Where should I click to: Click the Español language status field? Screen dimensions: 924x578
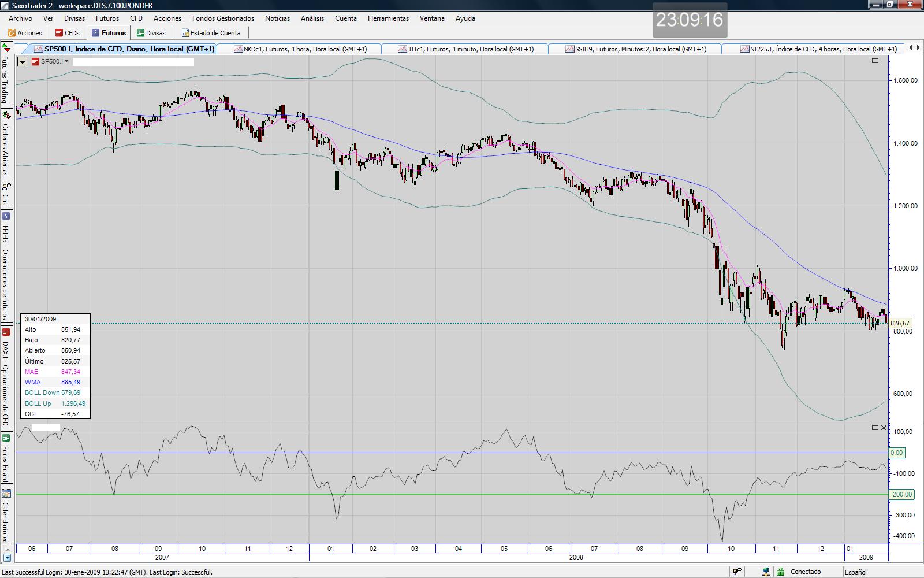pyautogui.click(x=855, y=572)
